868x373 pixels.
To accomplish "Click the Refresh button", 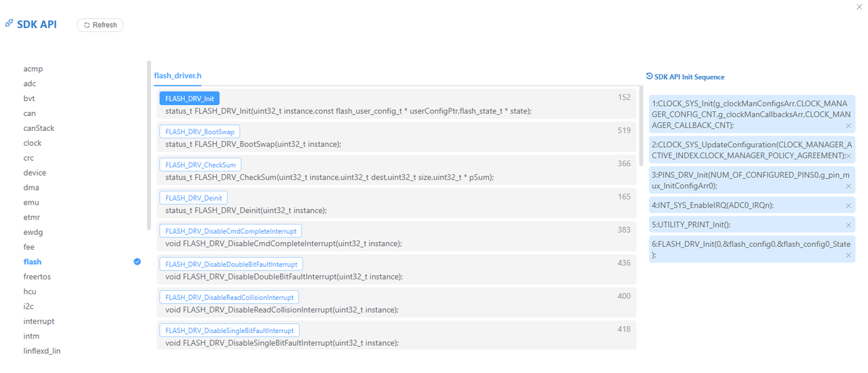I will [100, 25].
